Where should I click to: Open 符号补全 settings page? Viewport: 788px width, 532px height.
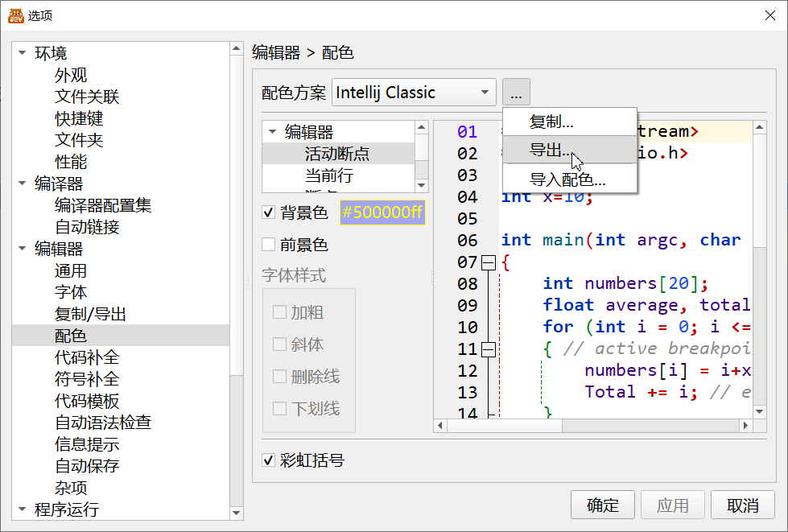(87, 379)
